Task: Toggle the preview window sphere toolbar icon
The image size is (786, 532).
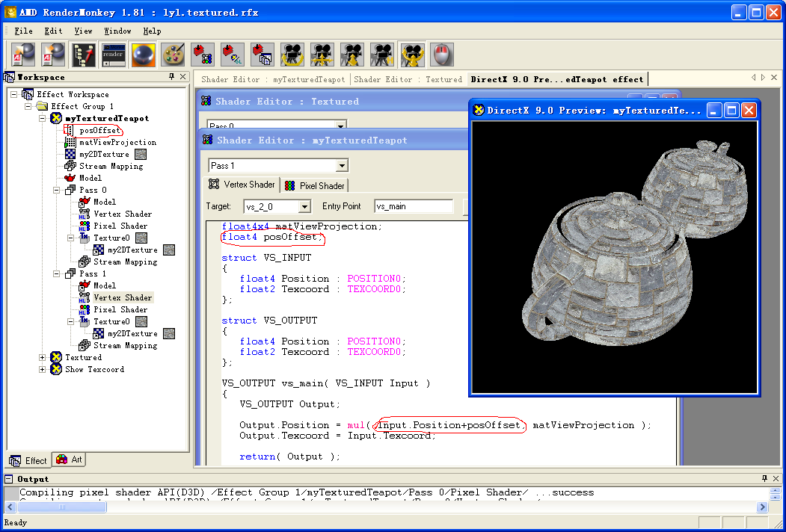Action: [144, 55]
